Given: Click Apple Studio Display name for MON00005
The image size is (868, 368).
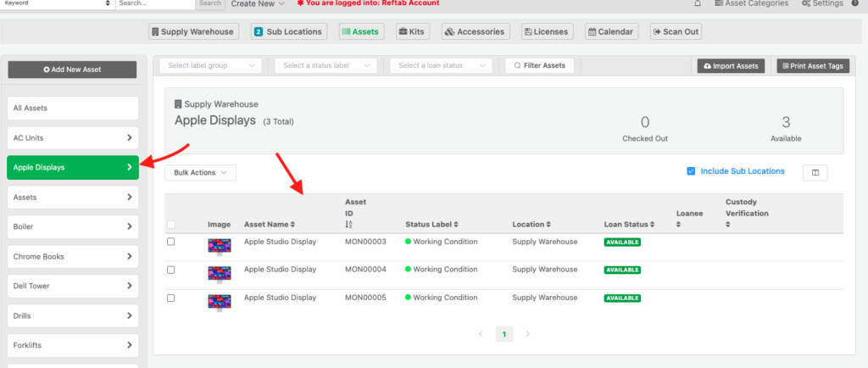Looking at the screenshot, I should pos(280,298).
